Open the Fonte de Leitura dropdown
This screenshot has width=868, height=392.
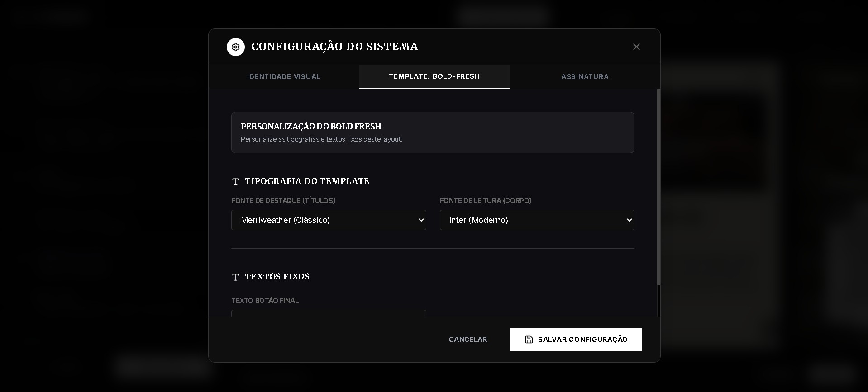point(537,220)
